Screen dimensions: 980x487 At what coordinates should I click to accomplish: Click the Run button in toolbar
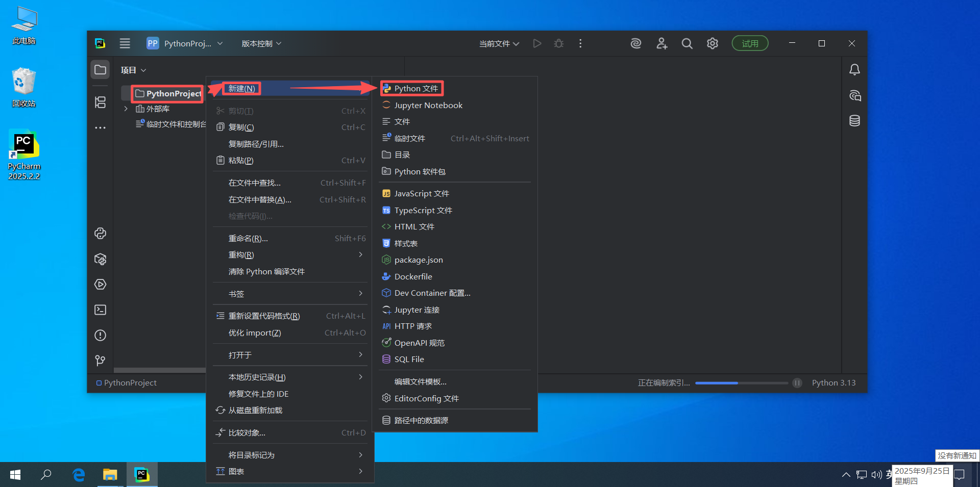(x=537, y=43)
